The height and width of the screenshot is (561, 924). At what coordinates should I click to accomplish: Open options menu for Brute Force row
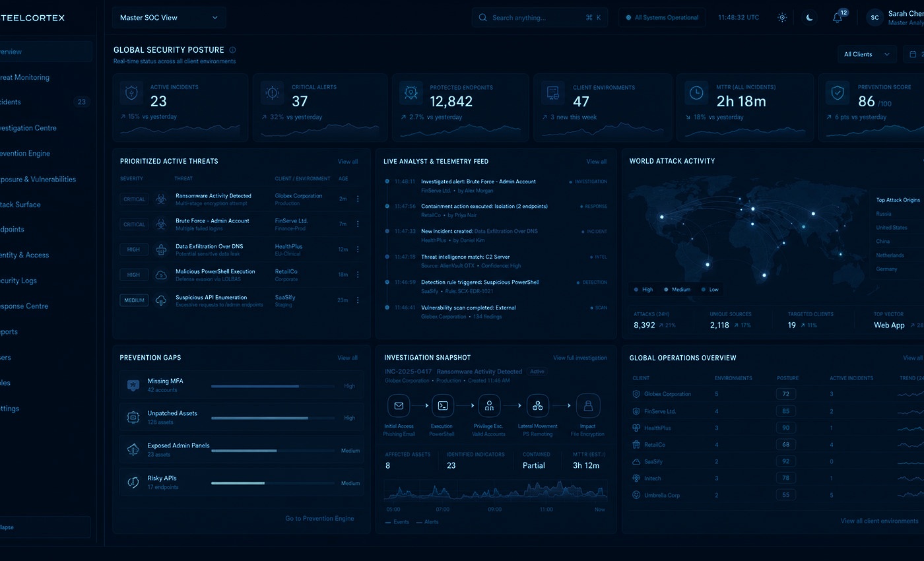(358, 224)
